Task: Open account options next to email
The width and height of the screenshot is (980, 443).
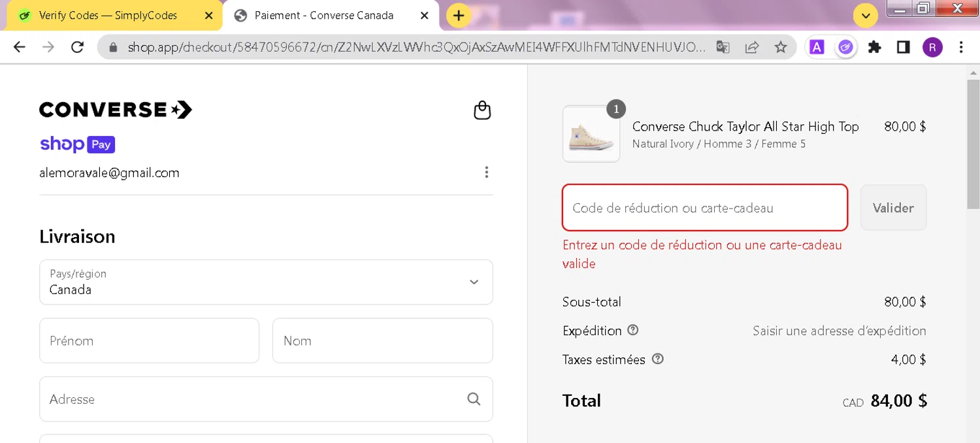Action: [x=486, y=172]
